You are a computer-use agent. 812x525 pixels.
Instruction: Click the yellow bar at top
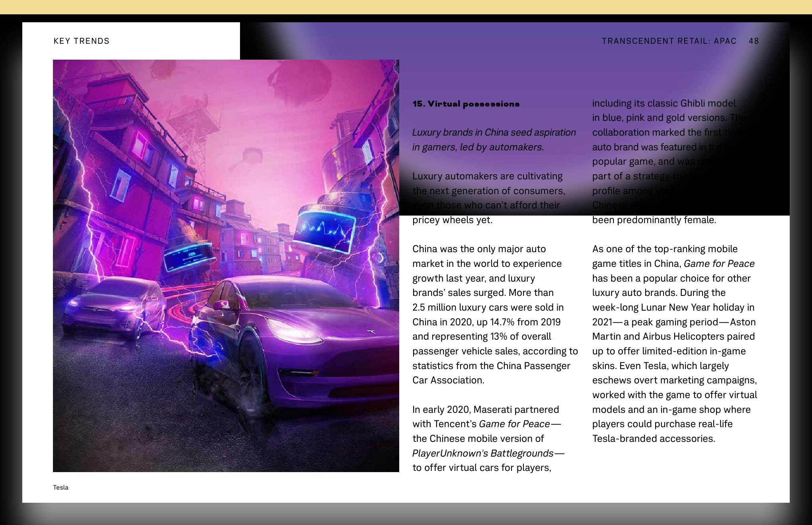(406, 7)
